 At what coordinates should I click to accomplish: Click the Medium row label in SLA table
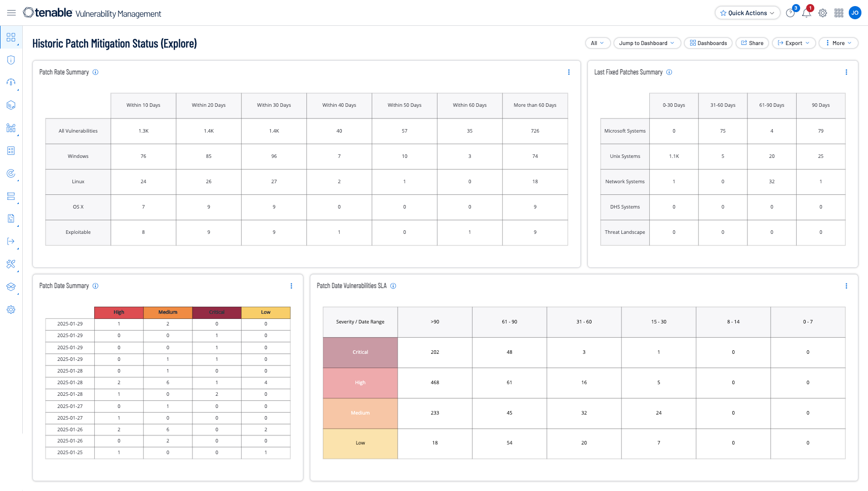pos(360,413)
